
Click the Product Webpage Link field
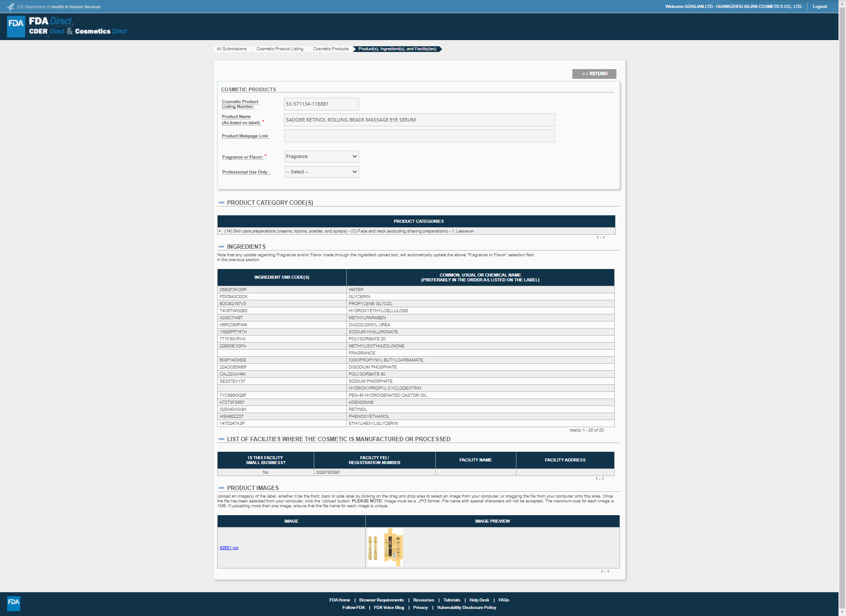419,136
